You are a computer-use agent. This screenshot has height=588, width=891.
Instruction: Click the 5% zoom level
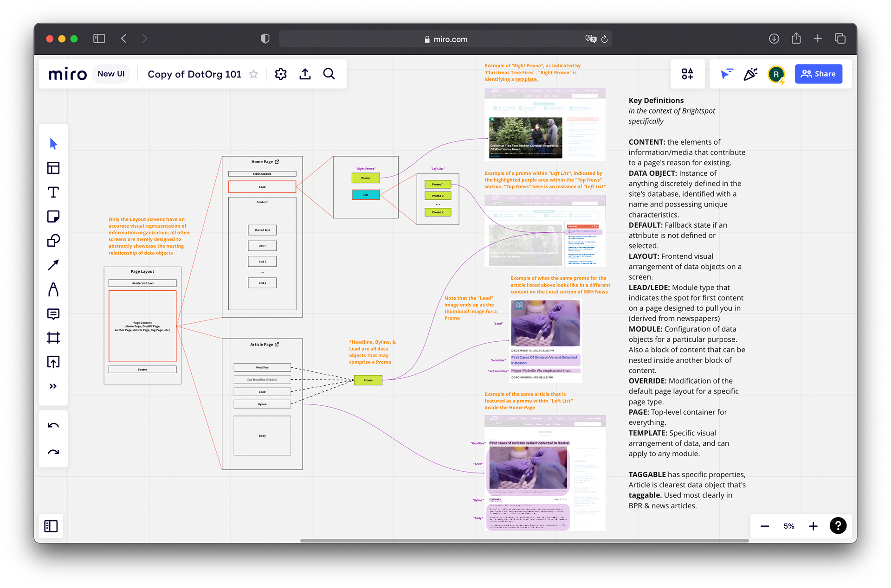tap(789, 526)
